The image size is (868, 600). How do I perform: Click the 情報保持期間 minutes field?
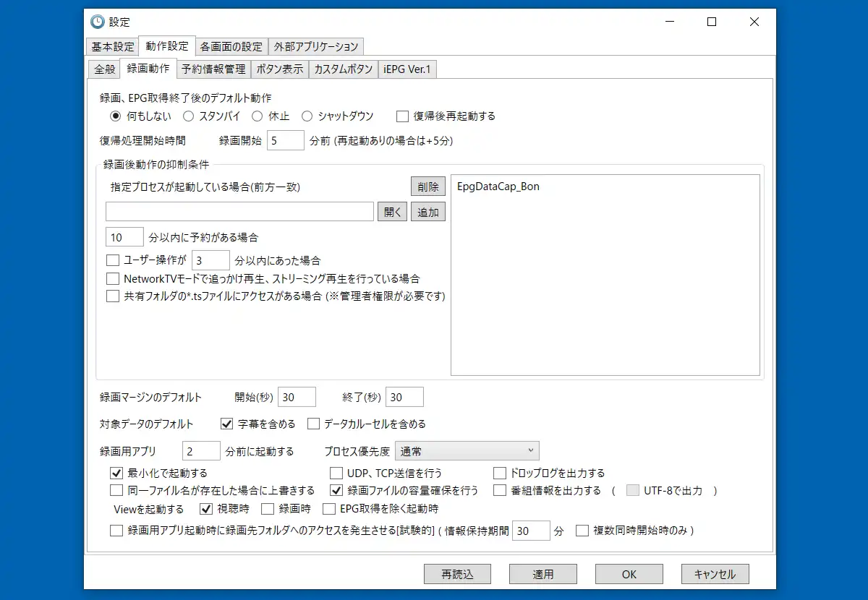pyautogui.click(x=532, y=531)
